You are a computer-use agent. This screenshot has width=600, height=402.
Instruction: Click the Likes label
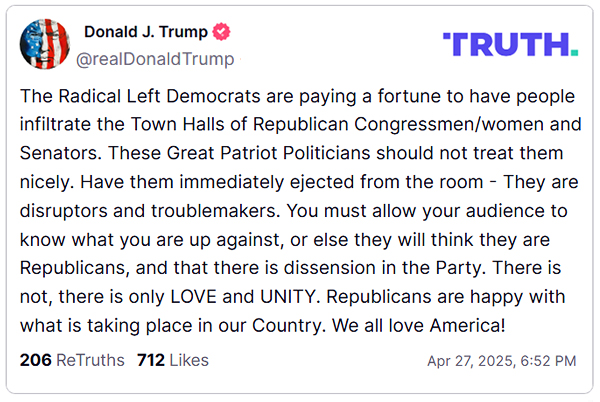pos(189,360)
